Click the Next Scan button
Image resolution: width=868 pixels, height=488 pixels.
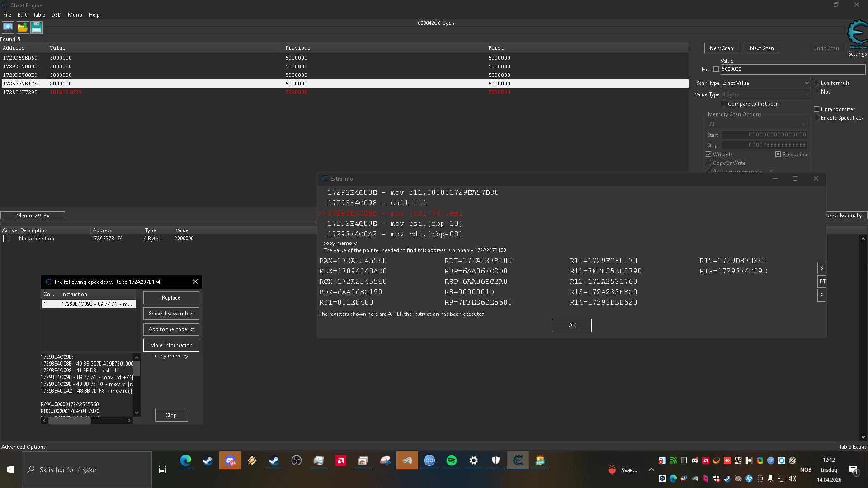click(761, 48)
